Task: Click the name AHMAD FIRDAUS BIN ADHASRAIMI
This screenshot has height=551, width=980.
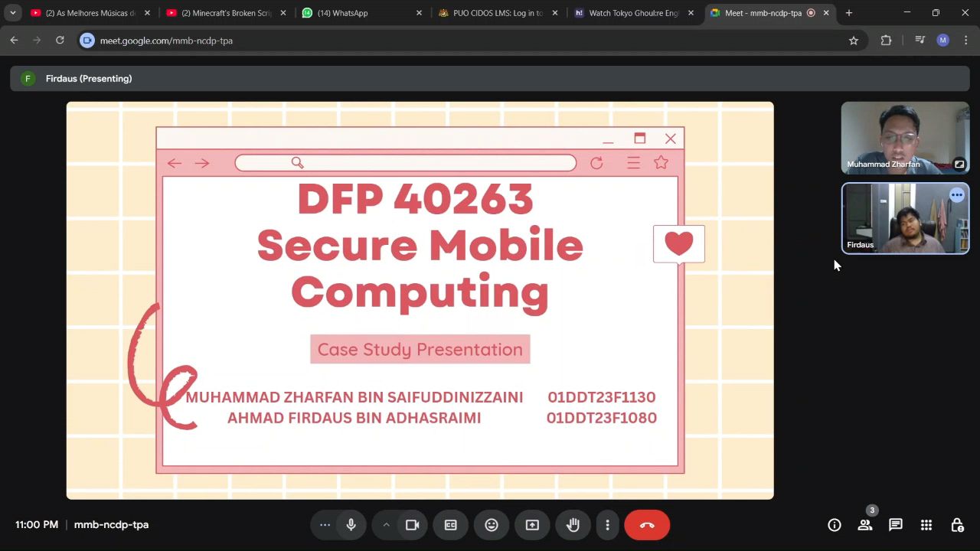Action: [x=354, y=418]
